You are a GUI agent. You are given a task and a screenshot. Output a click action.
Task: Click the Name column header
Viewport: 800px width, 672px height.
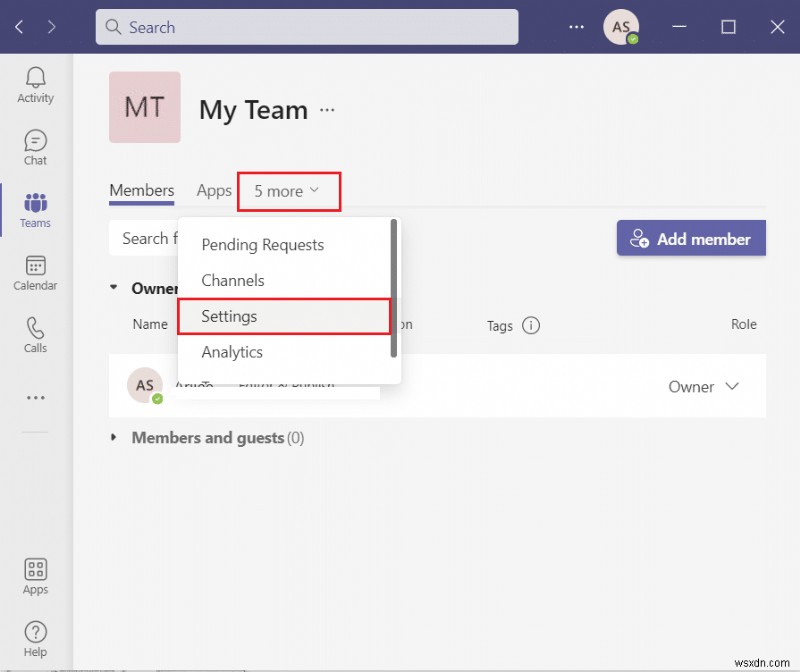150,325
